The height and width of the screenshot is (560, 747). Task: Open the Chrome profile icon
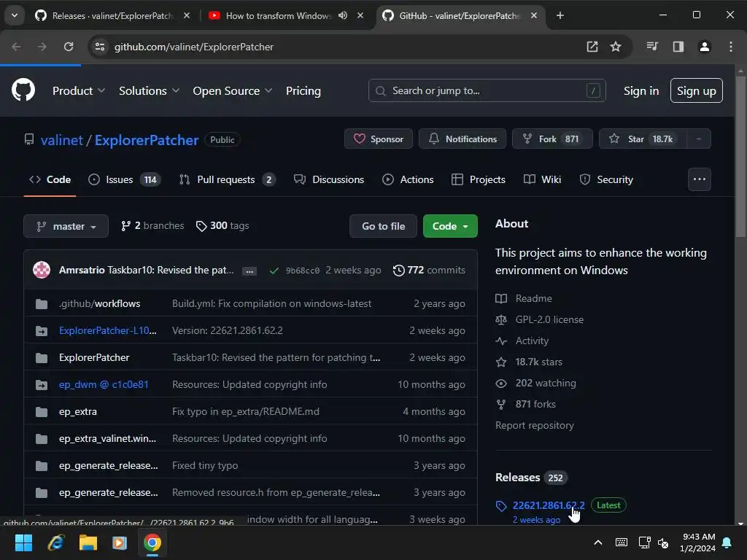coord(705,47)
